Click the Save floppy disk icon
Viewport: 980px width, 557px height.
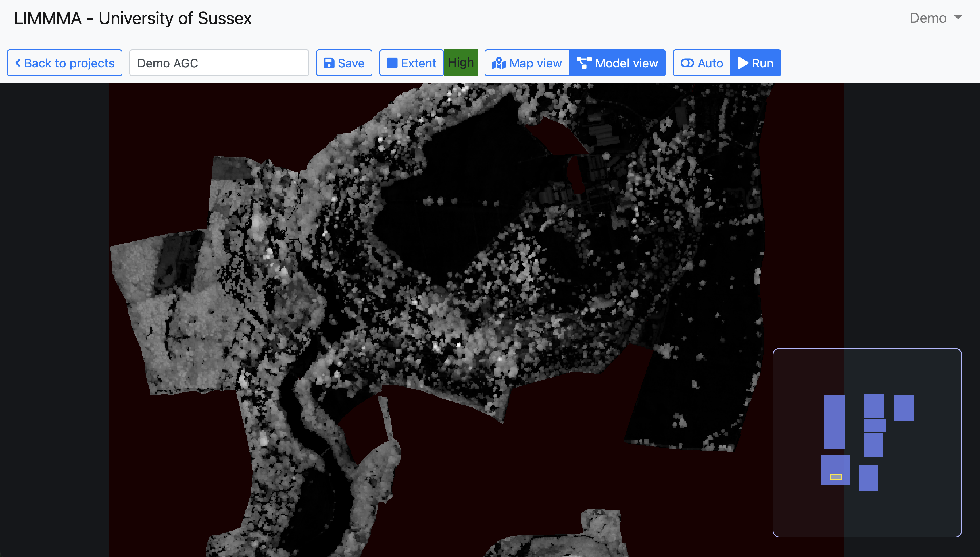(x=329, y=63)
